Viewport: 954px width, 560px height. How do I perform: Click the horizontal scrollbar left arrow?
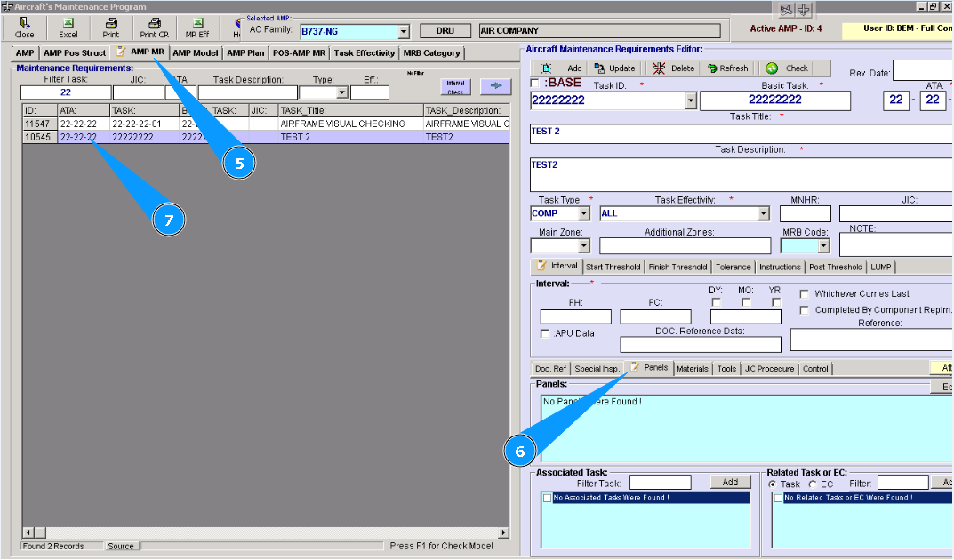point(28,532)
